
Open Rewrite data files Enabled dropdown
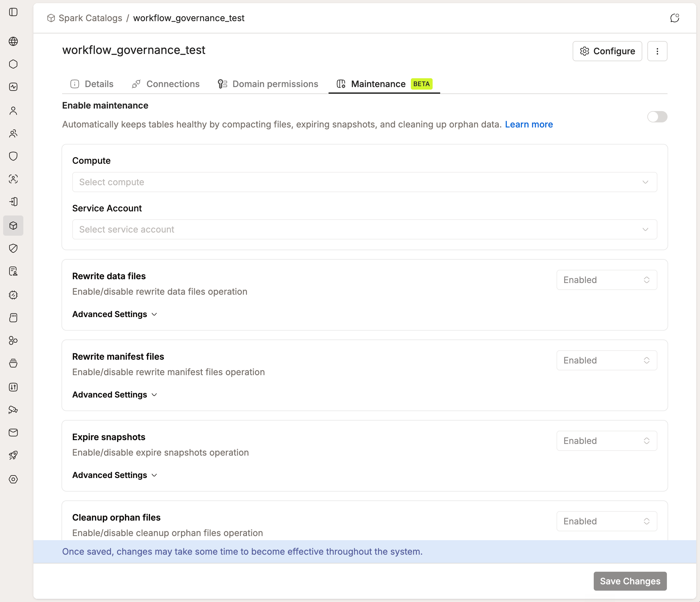[607, 280]
